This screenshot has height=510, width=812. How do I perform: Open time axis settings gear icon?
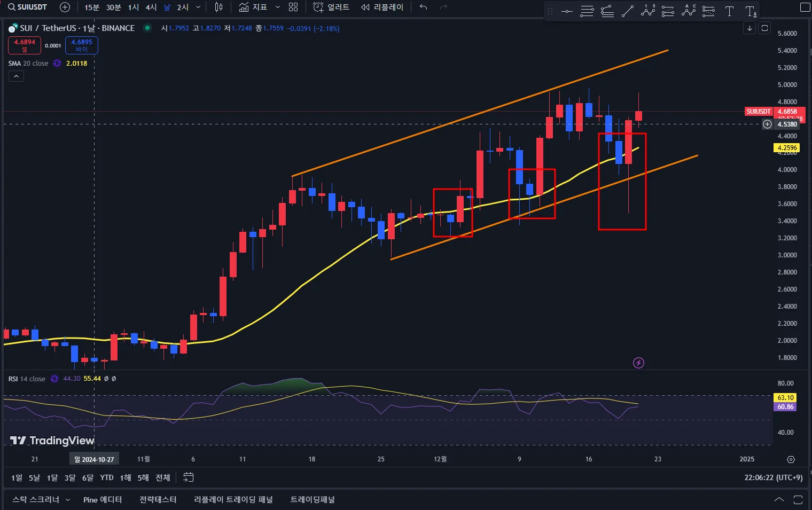coord(791,459)
